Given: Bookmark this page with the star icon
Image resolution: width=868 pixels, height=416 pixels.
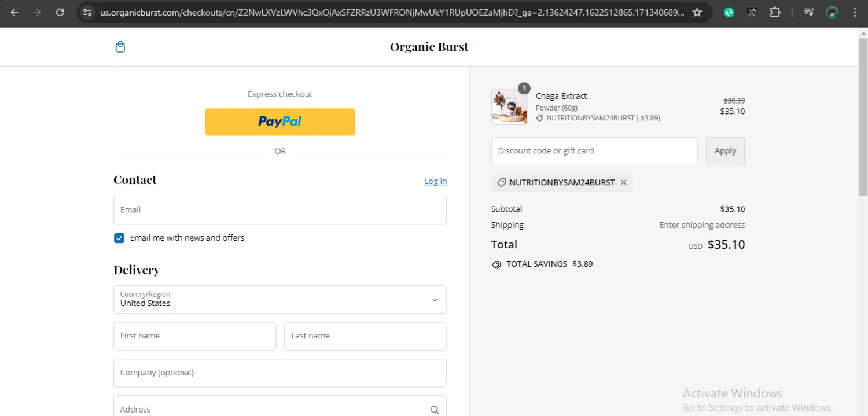Looking at the screenshot, I should tap(697, 12).
